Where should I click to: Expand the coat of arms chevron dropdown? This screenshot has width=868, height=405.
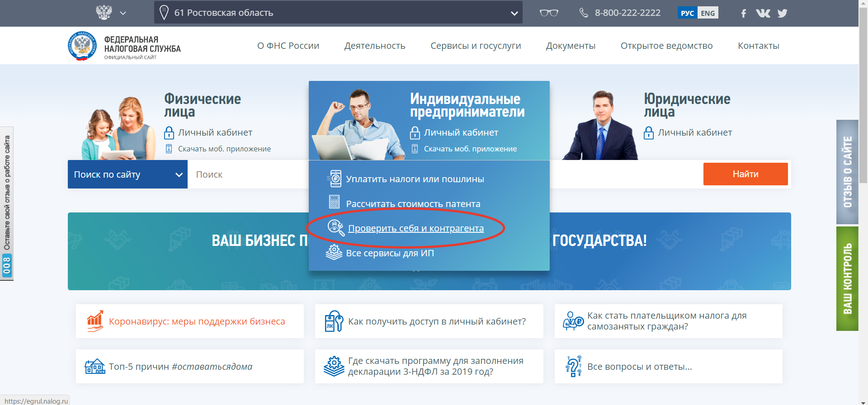[x=123, y=13]
